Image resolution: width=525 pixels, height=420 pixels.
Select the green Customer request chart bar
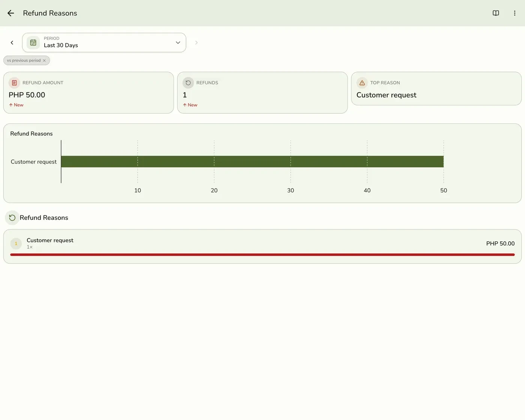[x=252, y=162]
